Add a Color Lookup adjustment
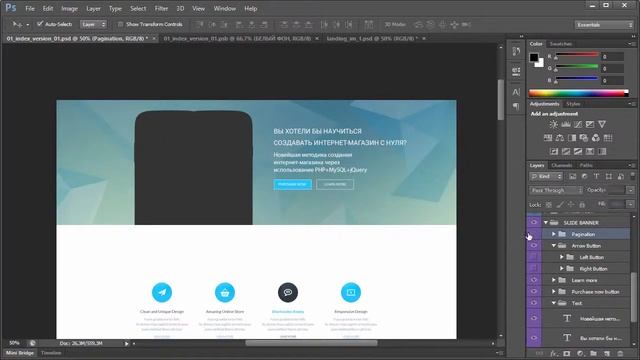640x360 pixels. (x=608, y=138)
